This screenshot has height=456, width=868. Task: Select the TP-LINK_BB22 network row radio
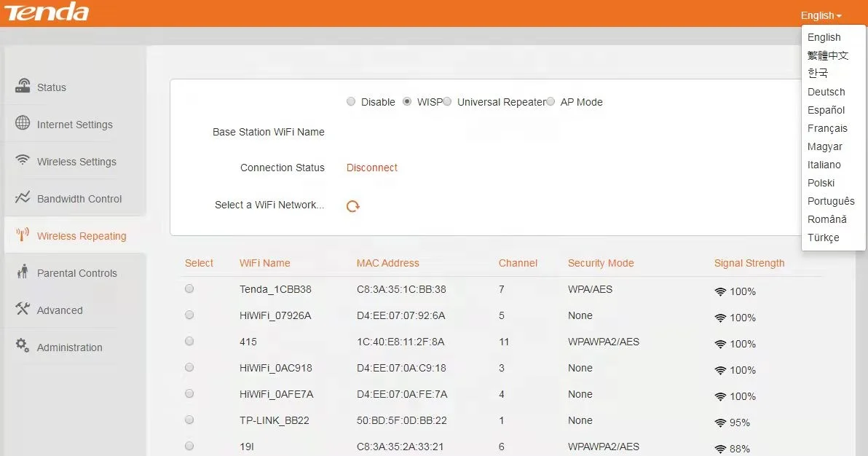tap(189, 420)
